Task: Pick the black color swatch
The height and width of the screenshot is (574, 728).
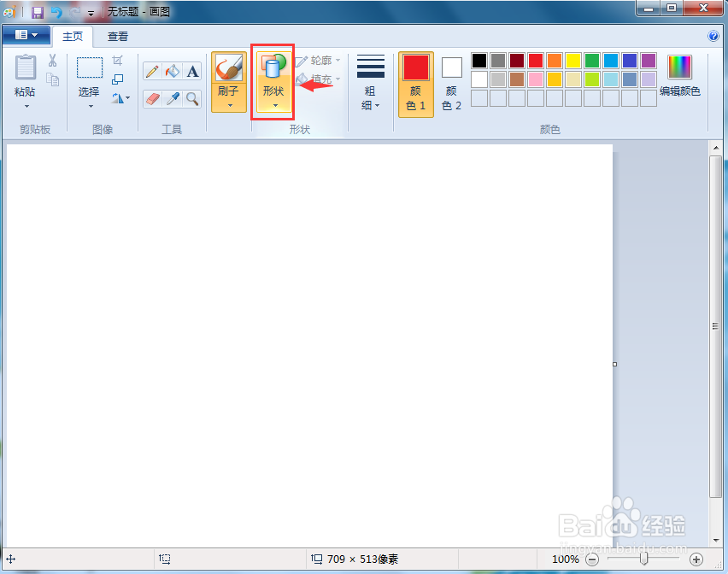Action: (x=479, y=61)
